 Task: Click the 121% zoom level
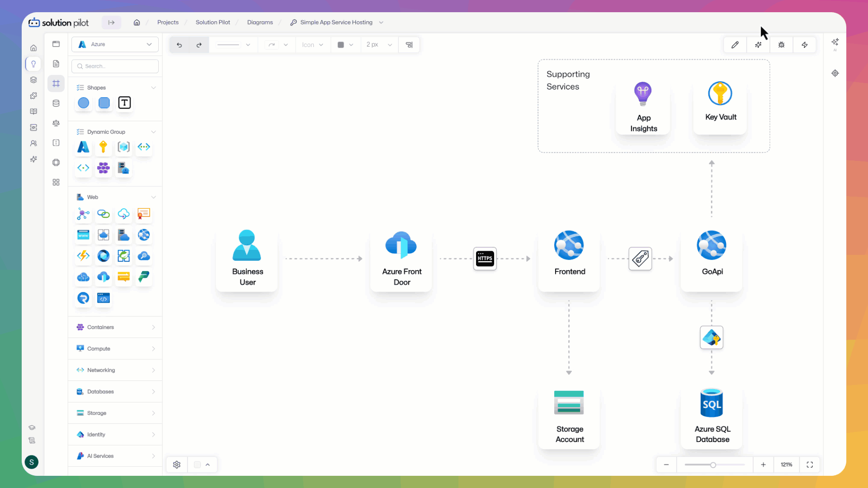click(x=786, y=465)
